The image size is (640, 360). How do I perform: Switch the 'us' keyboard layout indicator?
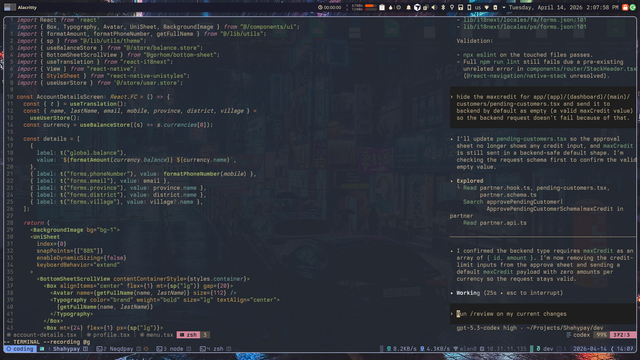coord(478,7)
